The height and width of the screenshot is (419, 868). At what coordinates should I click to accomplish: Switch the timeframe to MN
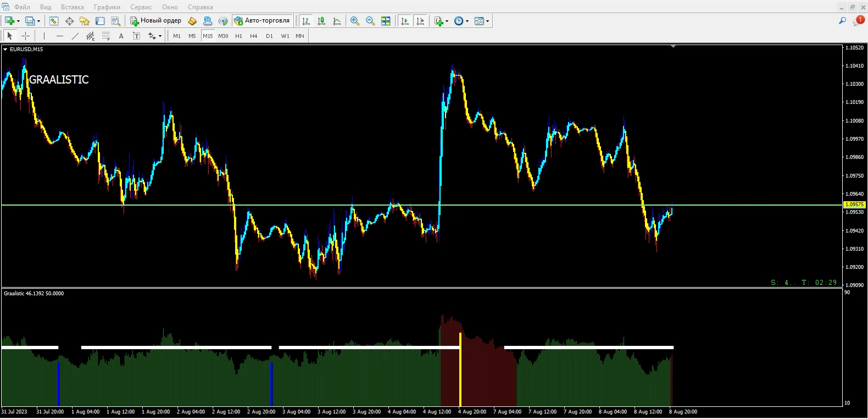tap(300, 36)
